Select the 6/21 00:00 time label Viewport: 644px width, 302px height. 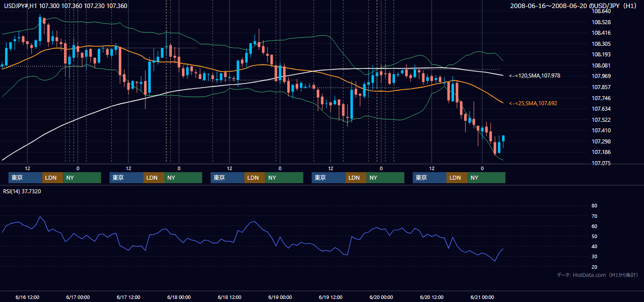tap(482, 297)
